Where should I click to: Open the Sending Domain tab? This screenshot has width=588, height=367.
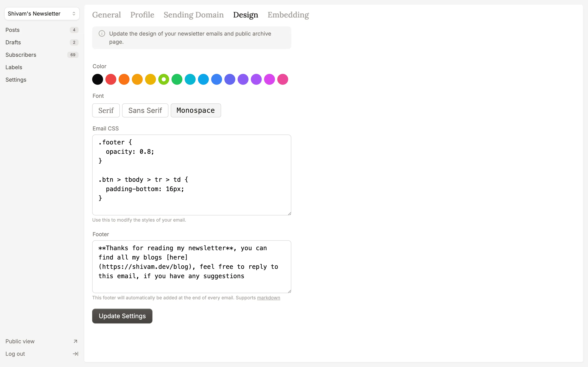coord(193,15)
